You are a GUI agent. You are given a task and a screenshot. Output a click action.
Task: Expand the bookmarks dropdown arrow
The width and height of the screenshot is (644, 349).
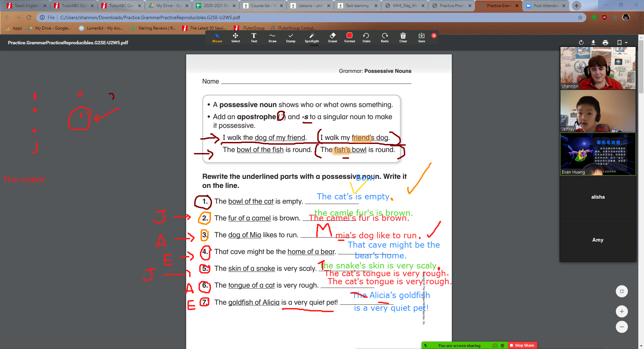pyautogui.click(x=626, y=43)
